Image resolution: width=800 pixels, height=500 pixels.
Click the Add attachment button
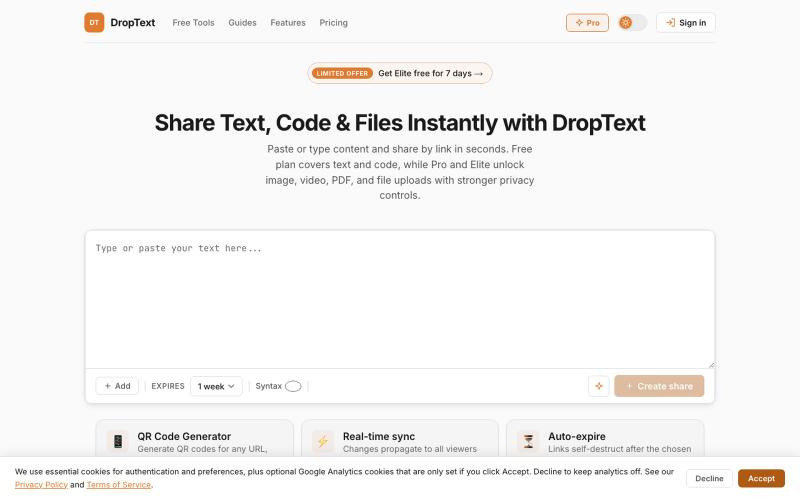pyautogui.click(x=117, y=386)
